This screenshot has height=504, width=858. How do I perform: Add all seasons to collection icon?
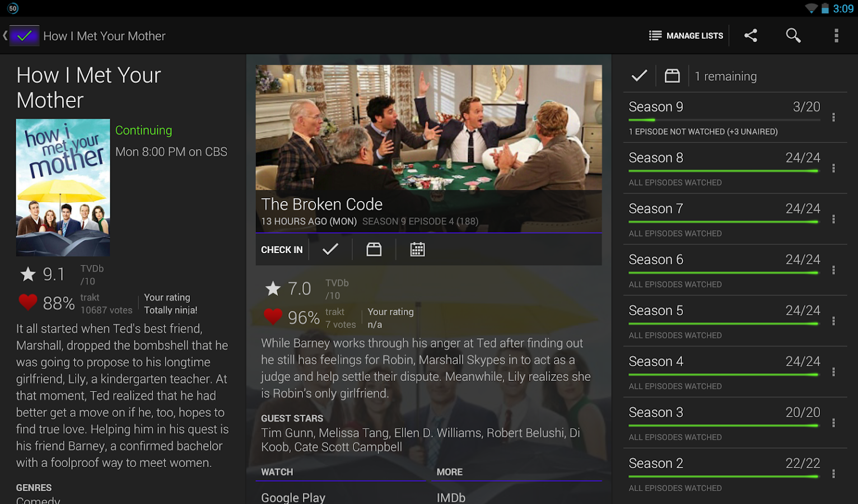[x=672, y=76]
